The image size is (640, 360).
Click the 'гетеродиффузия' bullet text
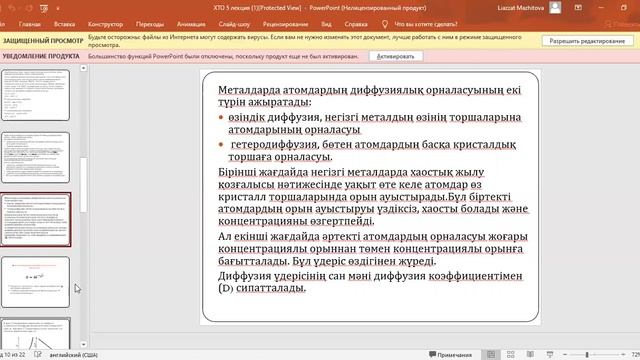click(372, 151)
